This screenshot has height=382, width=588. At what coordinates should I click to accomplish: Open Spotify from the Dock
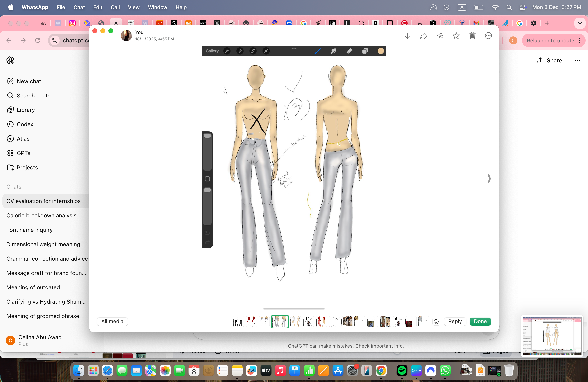click(x=402, y=370)
